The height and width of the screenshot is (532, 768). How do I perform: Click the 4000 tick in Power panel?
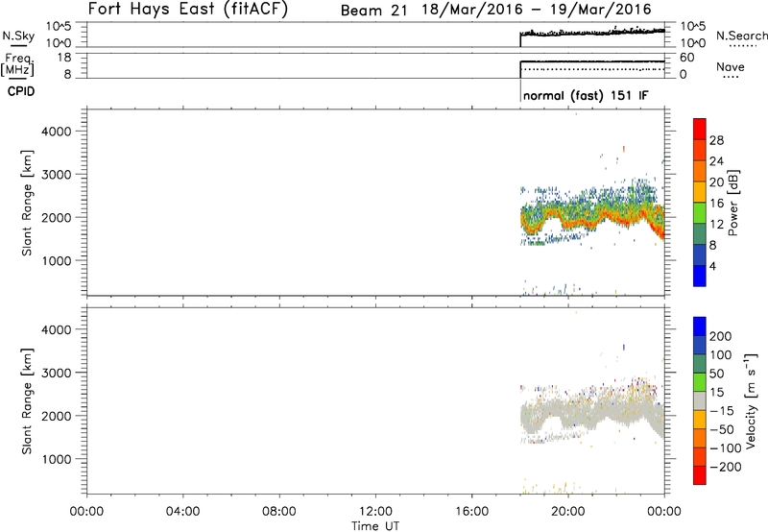[57, 132]
